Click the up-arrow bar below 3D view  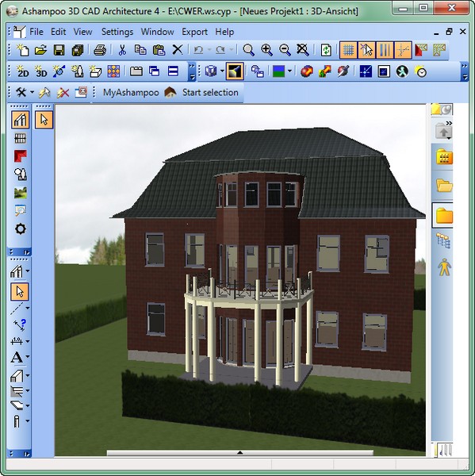(x=239, y=453)
